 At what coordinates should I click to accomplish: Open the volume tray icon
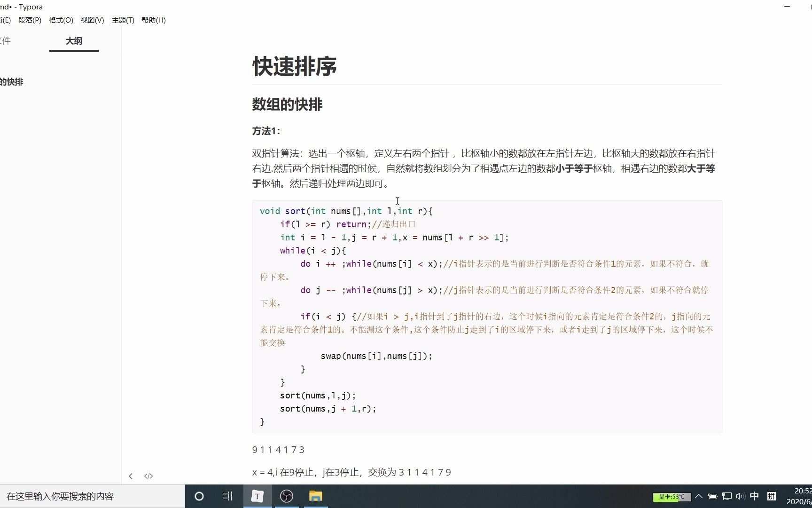(x=741, y=496)
